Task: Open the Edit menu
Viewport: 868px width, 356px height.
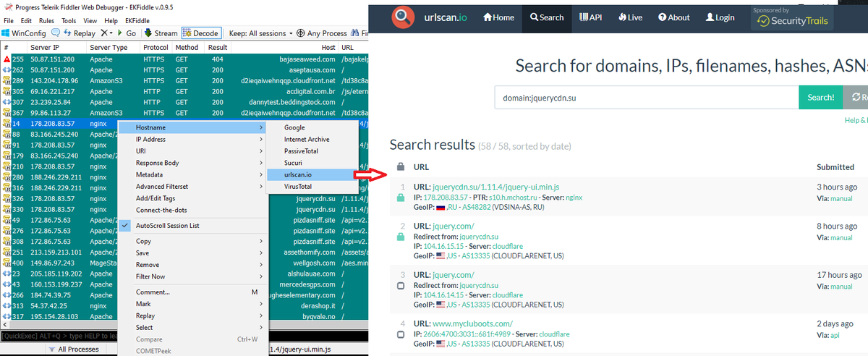Action: click(27, 21)
